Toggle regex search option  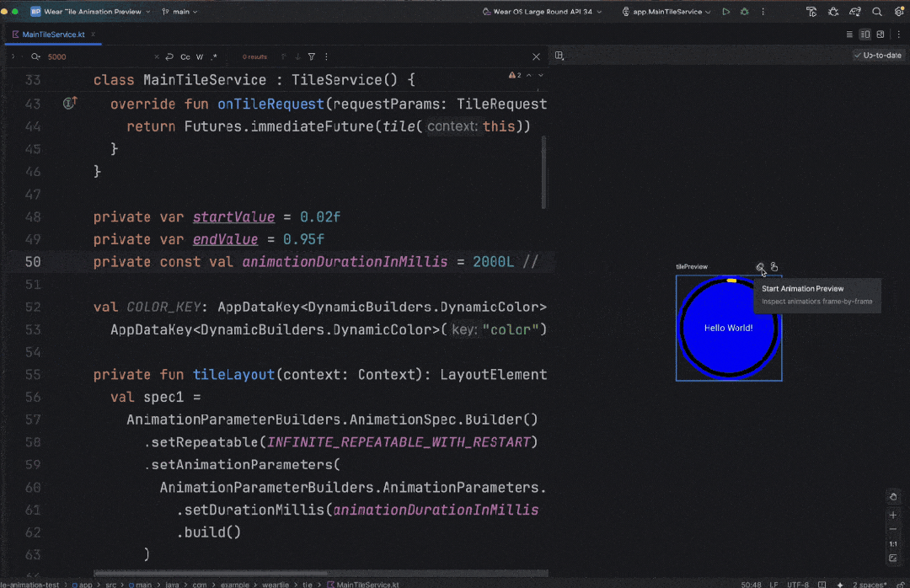(214, 56)
